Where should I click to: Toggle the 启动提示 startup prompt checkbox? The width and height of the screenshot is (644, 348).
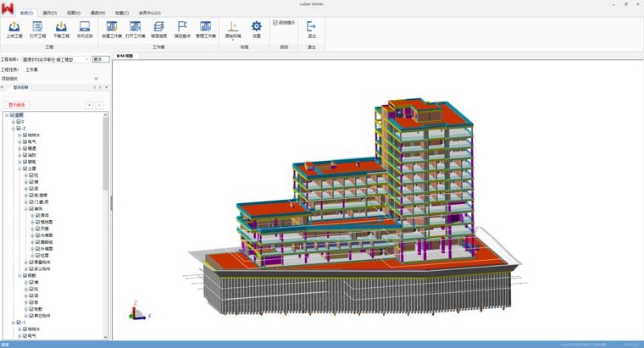pos(275,22)
